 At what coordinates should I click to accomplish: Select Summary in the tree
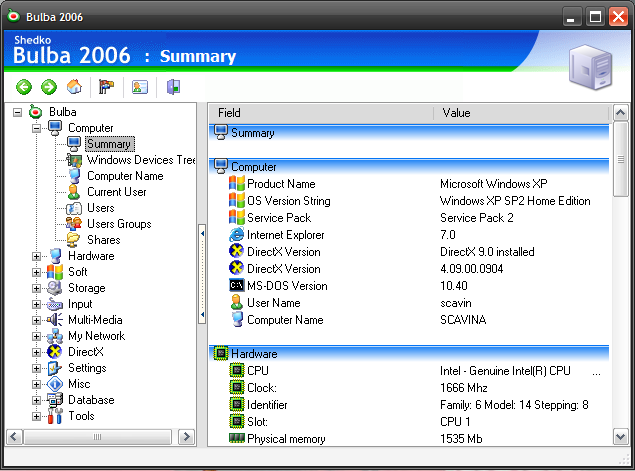pyautogui.click(x=109, y=144)
